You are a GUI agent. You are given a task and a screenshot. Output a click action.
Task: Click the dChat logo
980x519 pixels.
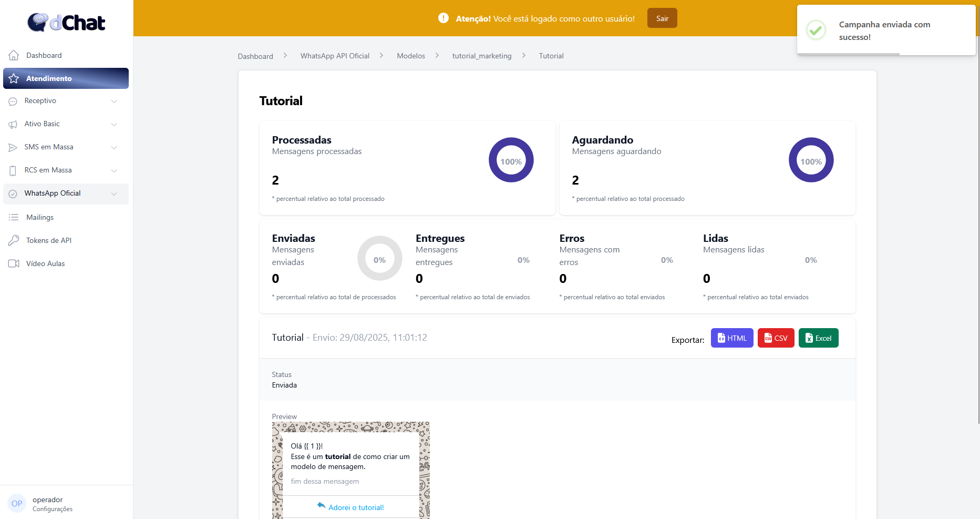(66, 22)
